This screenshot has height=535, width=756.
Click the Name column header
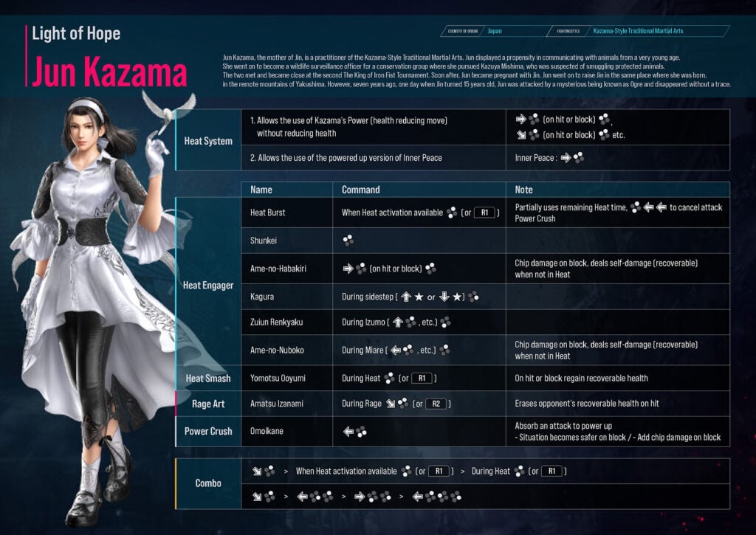261,190
